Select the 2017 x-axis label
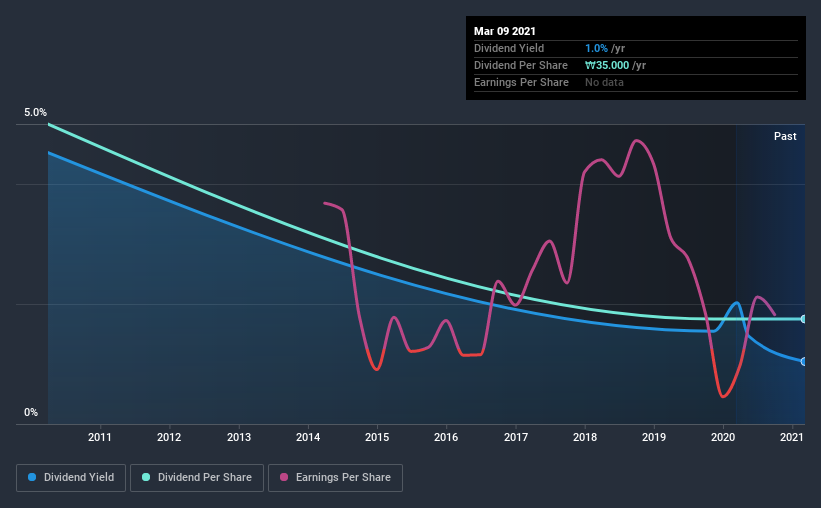821x508 pixels. (x=516, y=437)
